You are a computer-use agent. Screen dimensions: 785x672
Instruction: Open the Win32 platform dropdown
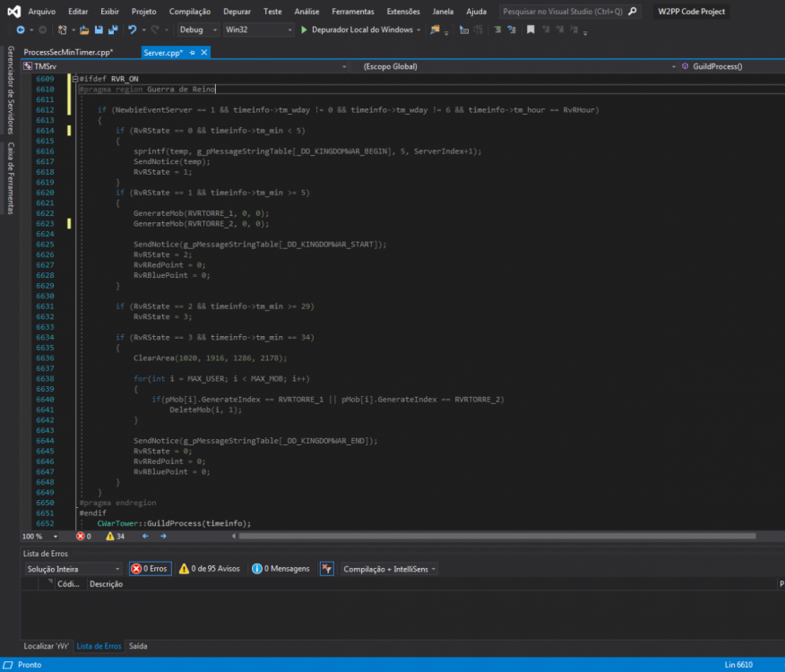coord(258,30)
